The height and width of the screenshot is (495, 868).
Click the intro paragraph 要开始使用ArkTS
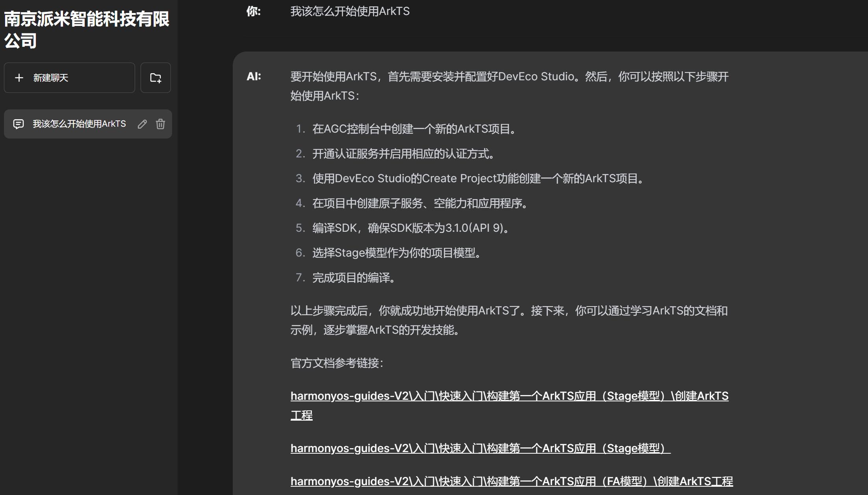click(510, 86)
